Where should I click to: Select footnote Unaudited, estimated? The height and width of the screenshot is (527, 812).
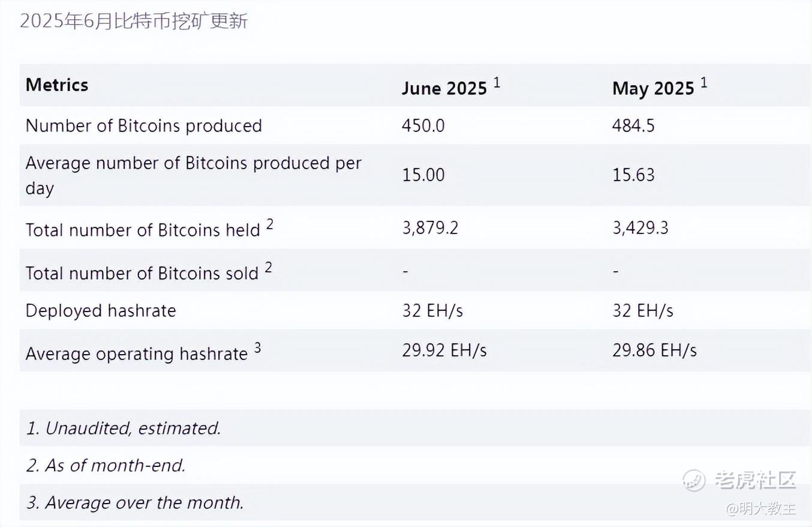point(124,428)
